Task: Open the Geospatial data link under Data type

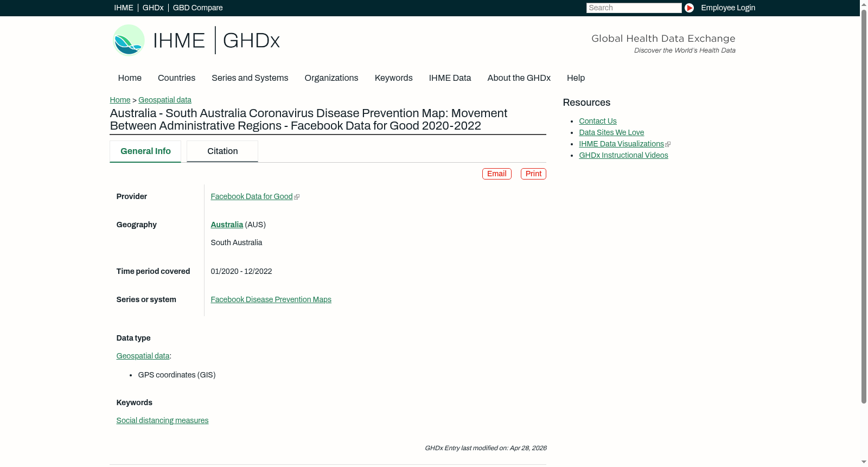Action: click(x=143, y=356)
